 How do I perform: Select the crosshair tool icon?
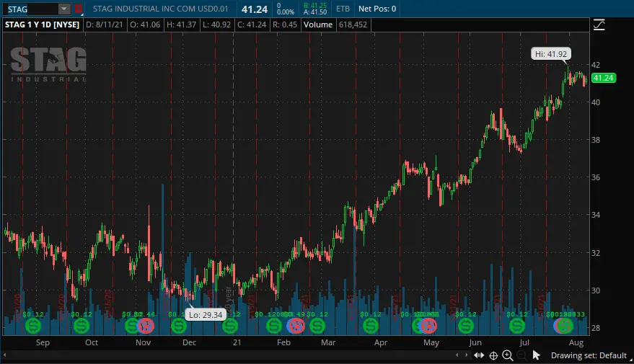[493, 355]
